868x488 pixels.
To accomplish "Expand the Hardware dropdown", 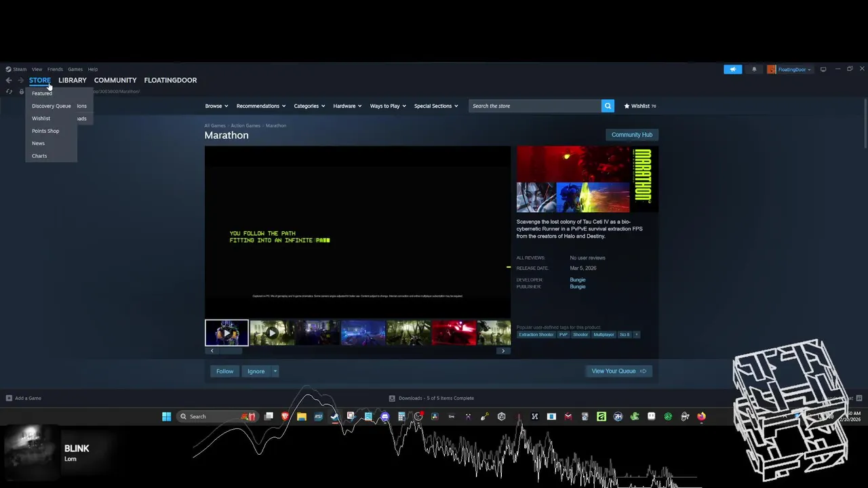I will pos(347,106).
